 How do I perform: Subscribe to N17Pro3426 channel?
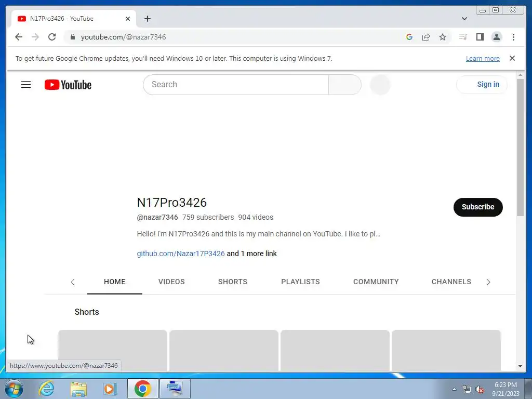pyautogui.click(x=478, y=207)
